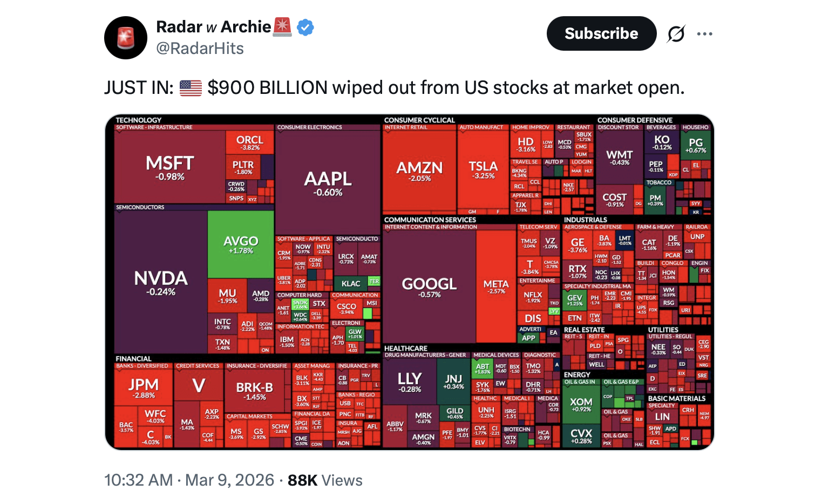Click the Subscribe button
The width and height of the screenshot is (815, 504).
601,33
